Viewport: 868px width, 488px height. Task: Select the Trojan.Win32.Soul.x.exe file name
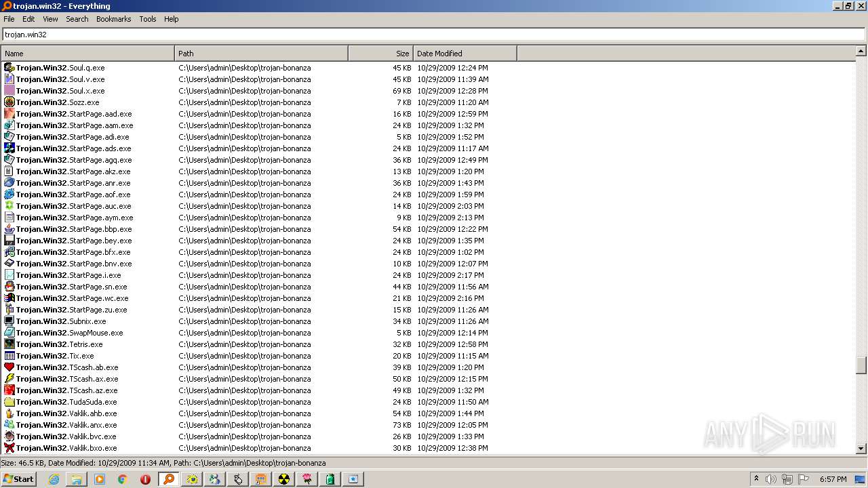(60, 91)
